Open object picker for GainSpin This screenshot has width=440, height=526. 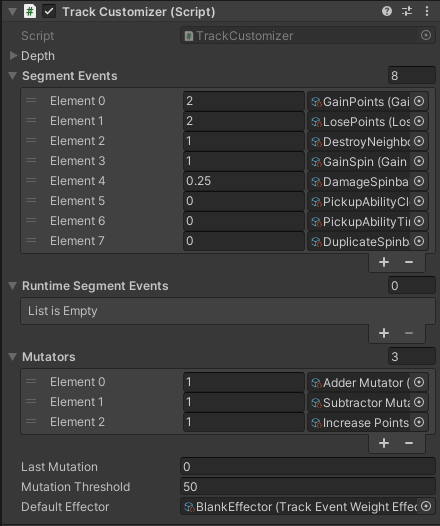point(419,161)
